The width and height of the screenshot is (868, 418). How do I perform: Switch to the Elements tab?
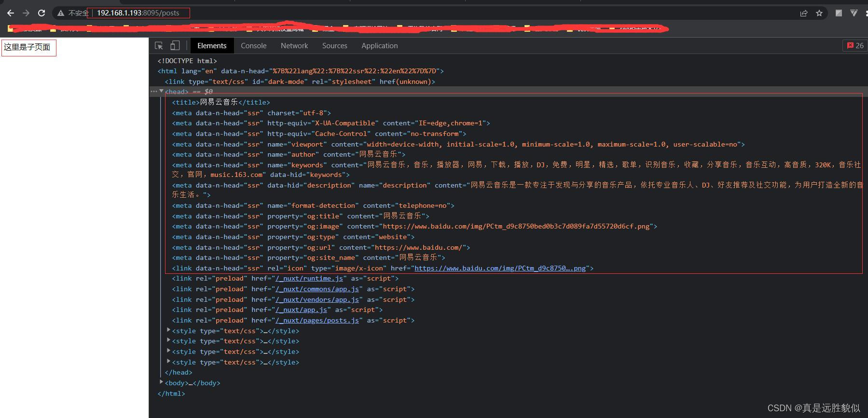click(x=212, y=45)
